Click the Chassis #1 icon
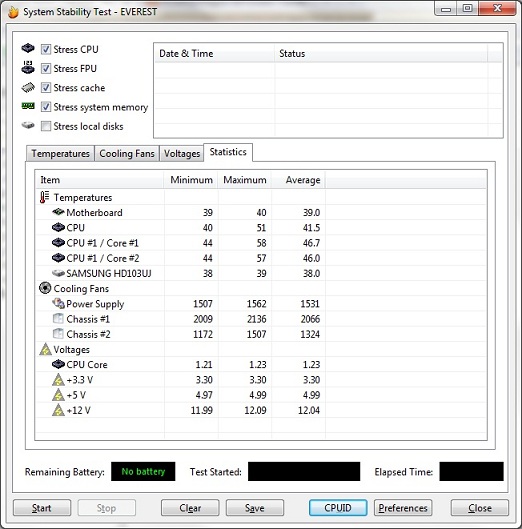Viewport: 522px width, 529px height. click(x=58, y=318)
